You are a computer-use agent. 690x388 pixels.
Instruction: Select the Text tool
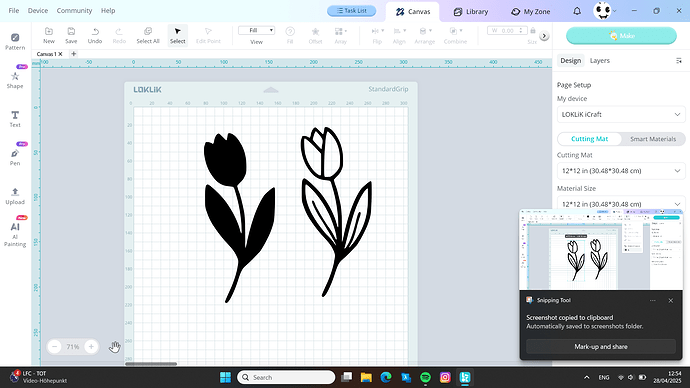[15, 119]
